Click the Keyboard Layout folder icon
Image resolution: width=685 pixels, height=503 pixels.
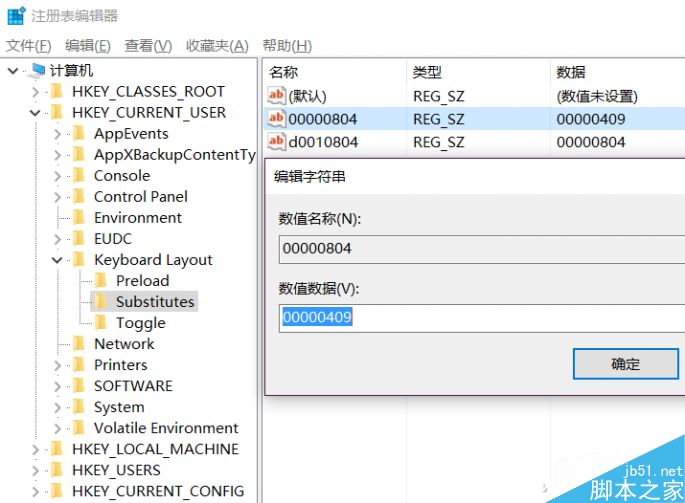[78, 260]
